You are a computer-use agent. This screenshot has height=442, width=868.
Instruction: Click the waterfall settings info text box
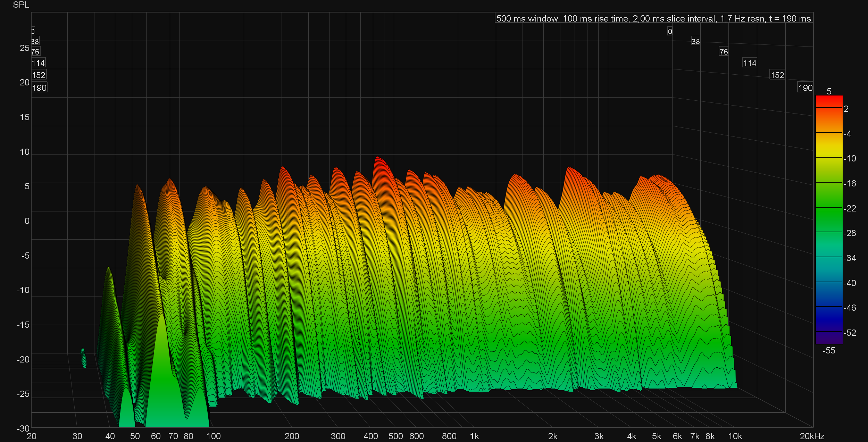tap(653, 18)
